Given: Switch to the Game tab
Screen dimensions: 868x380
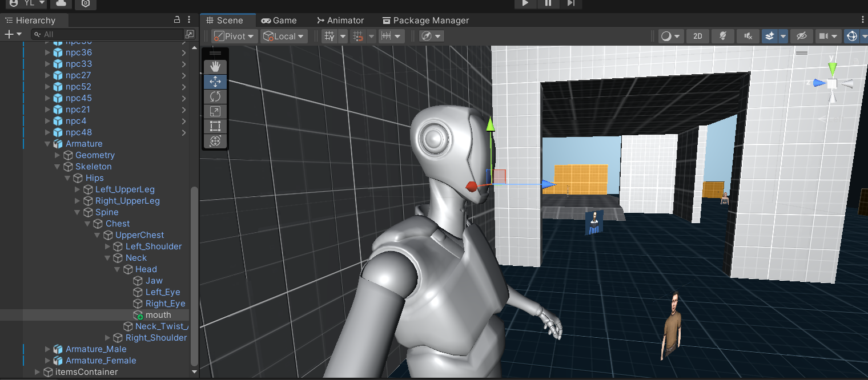Looking at the screenshot, I should [x=279, y=20].
